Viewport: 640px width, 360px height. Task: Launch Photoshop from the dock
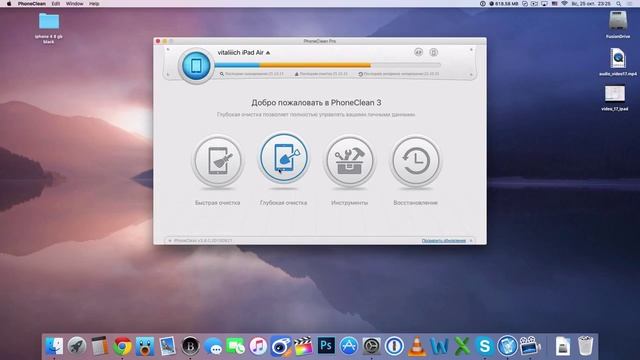coord(326,346)
